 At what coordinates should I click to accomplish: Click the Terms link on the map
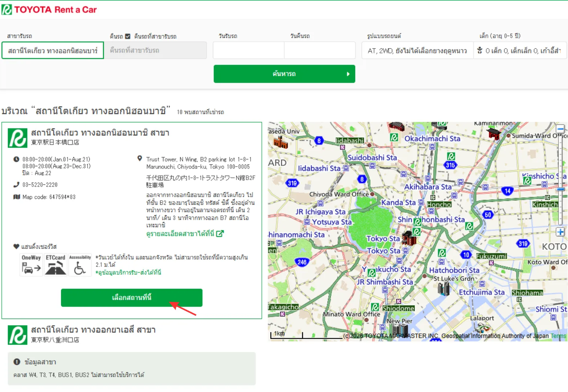point(558,336)
